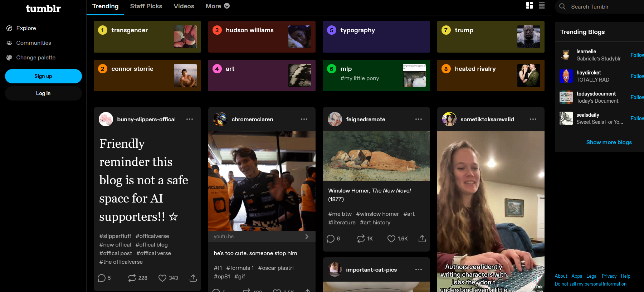Screen dimensions: 644x292
Task: Click the Privacy footer link
Action: coord(609,276)
